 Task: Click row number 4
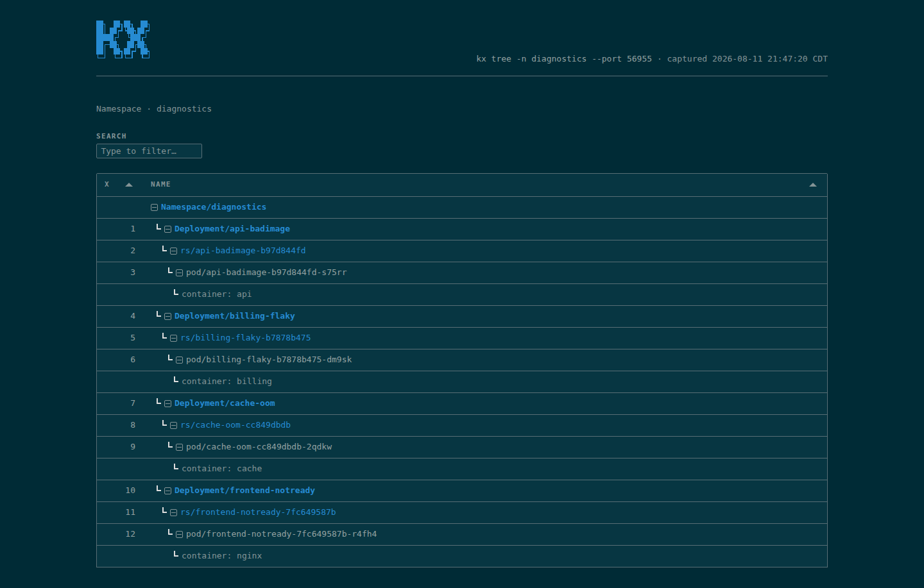133,316
